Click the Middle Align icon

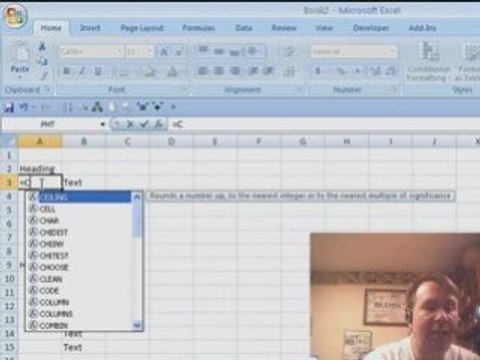tap(219, 51)
